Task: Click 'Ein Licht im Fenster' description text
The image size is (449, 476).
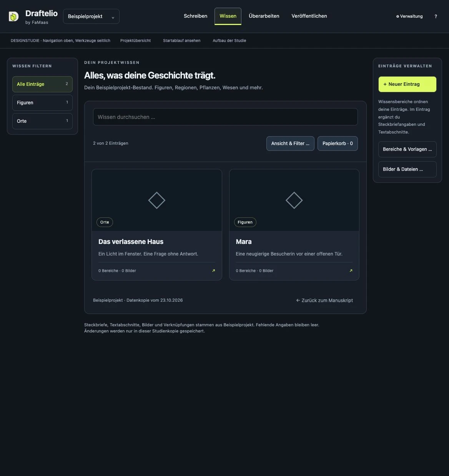Action: click(x=148, y=254)
